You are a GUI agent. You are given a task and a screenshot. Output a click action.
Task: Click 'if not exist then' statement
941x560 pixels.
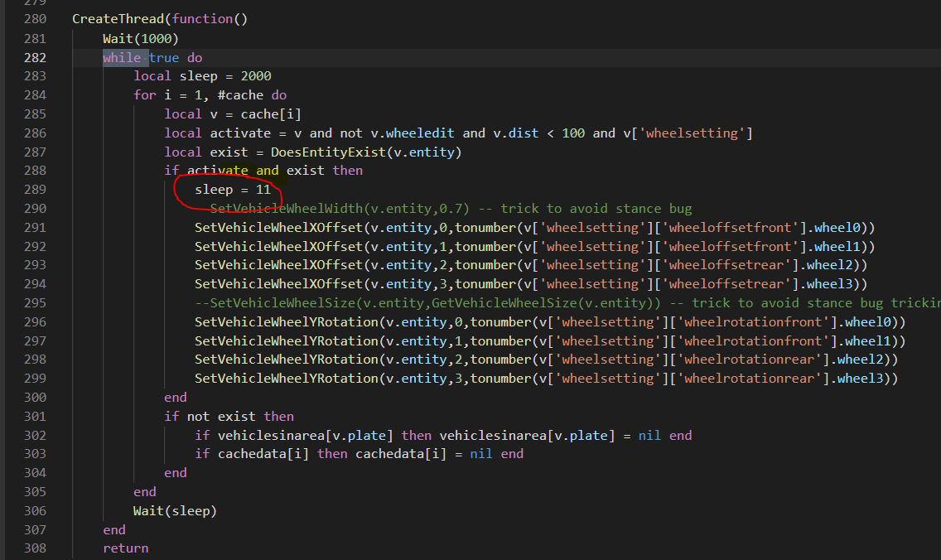tap(229, 416)
